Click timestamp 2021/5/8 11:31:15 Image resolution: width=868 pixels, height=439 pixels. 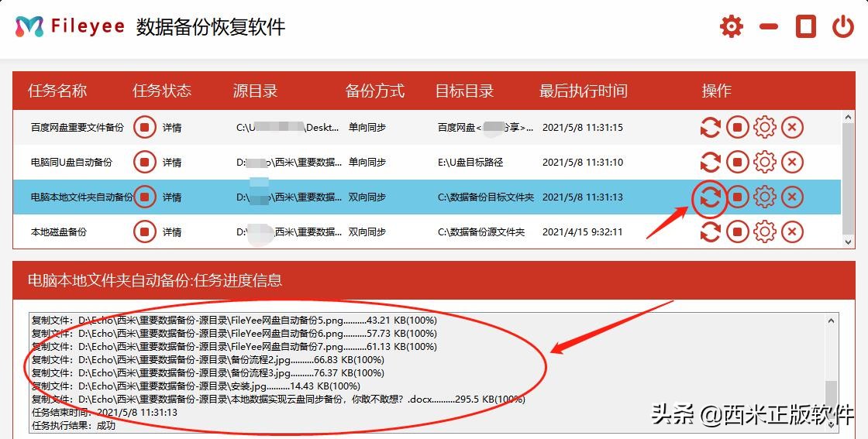click(582, 128)
